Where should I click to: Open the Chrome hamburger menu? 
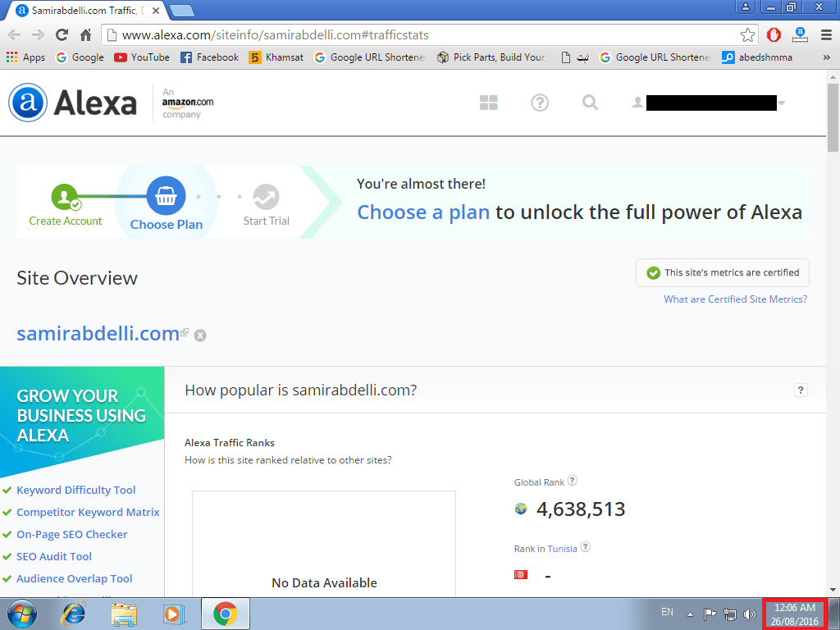pos(826,34)
